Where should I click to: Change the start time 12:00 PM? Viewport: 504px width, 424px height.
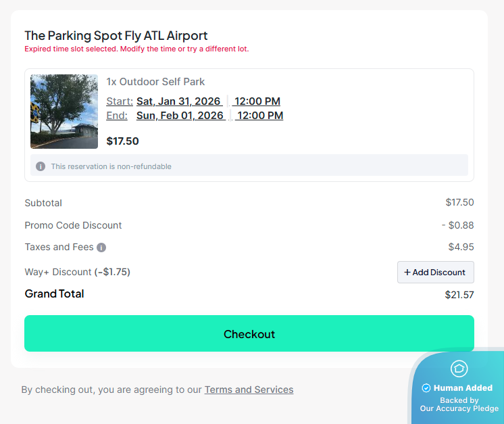(x=256, y=101)
